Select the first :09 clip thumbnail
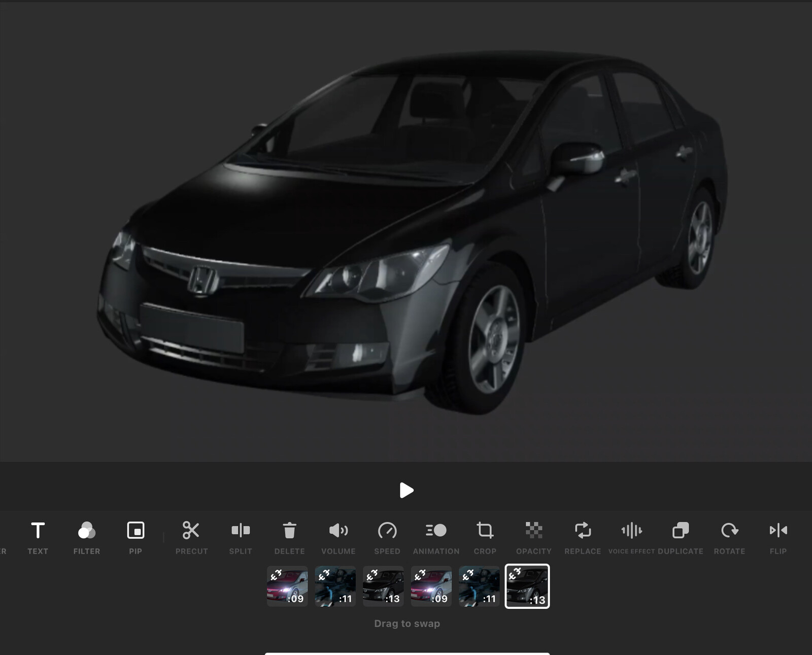Viewport: 812px width, 655px height. [x=287, y=587]
